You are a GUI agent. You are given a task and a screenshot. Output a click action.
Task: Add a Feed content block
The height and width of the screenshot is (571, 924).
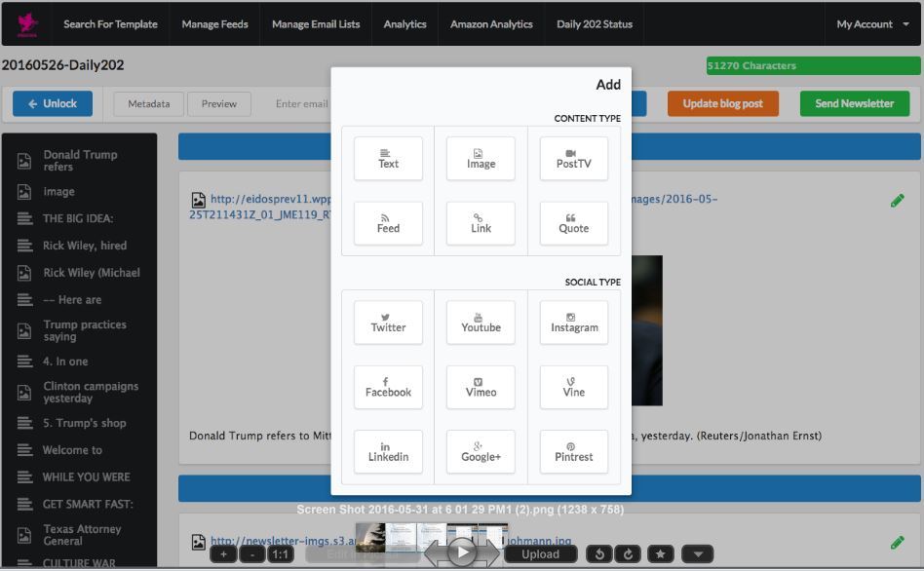click(x=388, y=223)
